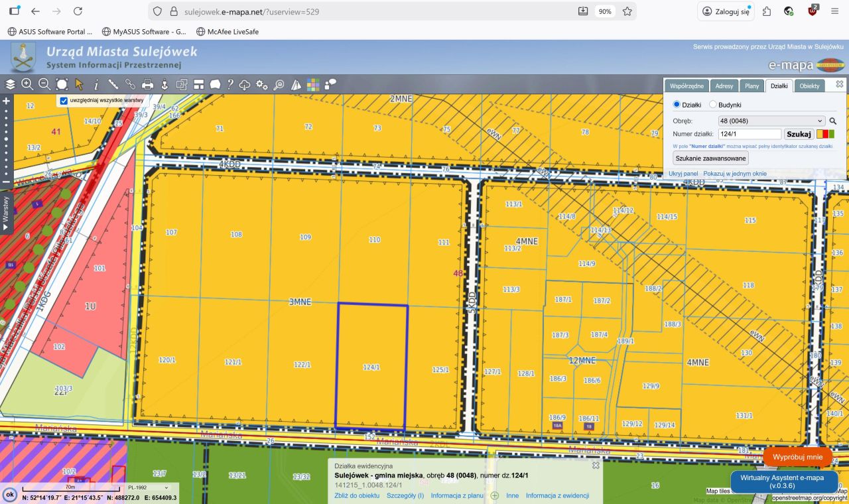Screen dimensions: 849x504
Task: Open the gears settings icon
Action: (262, 84)
